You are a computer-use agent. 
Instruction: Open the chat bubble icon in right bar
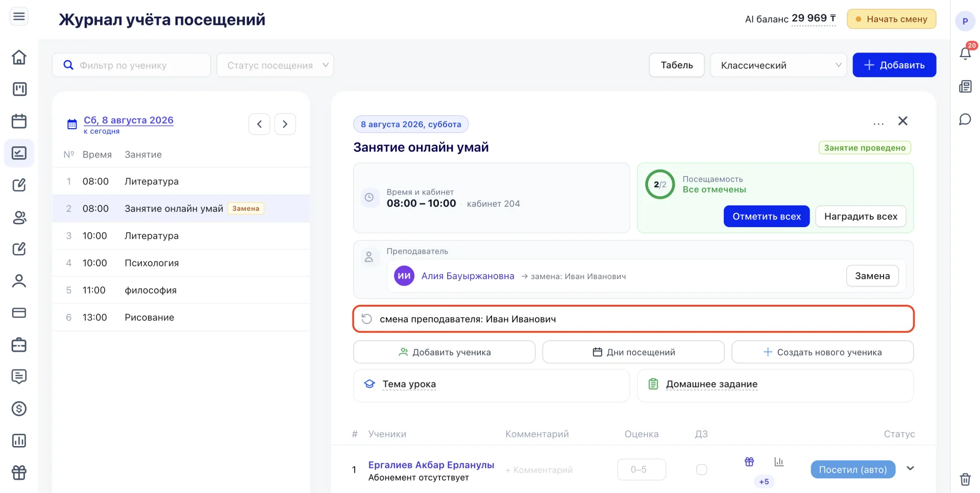(x=965, y=119)
